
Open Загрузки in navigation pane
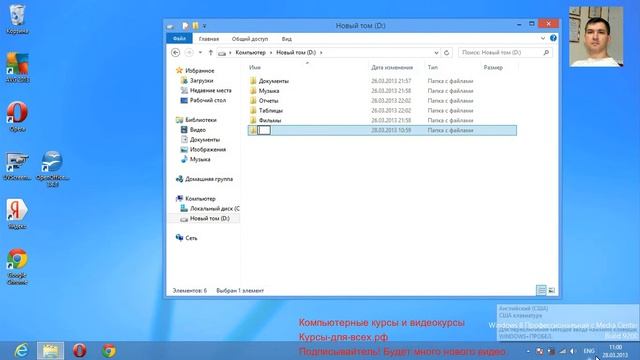[x=201, y=80]
